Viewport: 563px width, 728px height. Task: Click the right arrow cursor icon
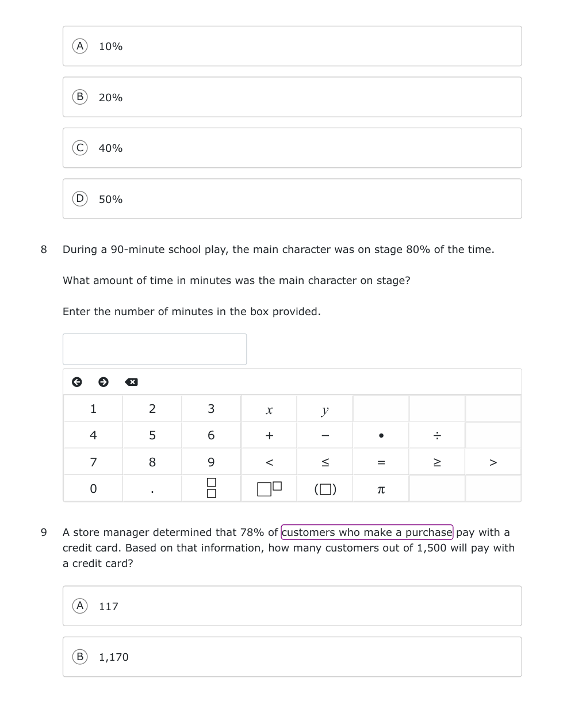pos(104,382)
